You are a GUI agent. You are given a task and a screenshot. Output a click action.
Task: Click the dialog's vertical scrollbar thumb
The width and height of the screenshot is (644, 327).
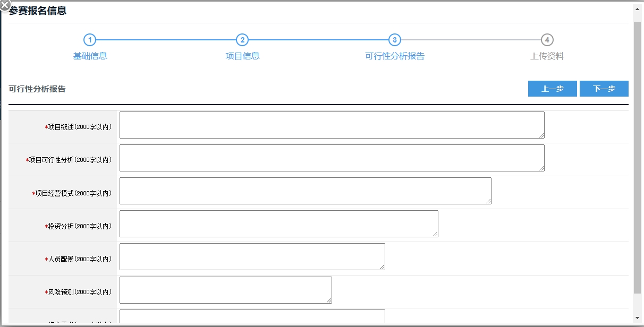(x=638, y=158)
